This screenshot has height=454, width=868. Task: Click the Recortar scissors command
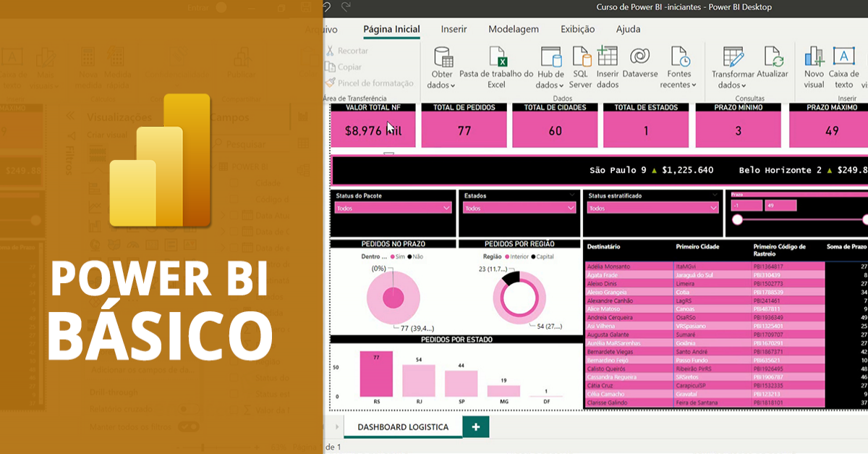pyautogui.click(x=347, y=51)
